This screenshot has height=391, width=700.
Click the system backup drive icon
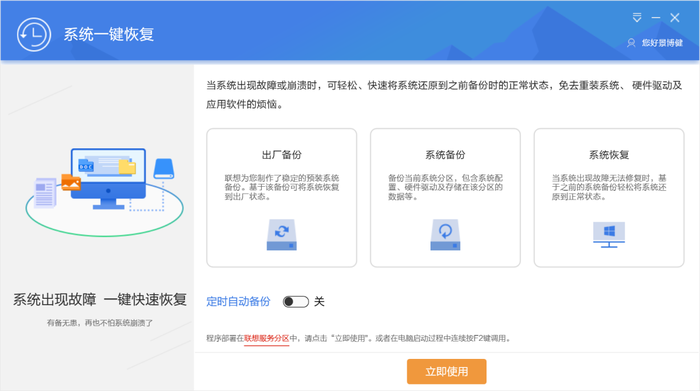445,234
